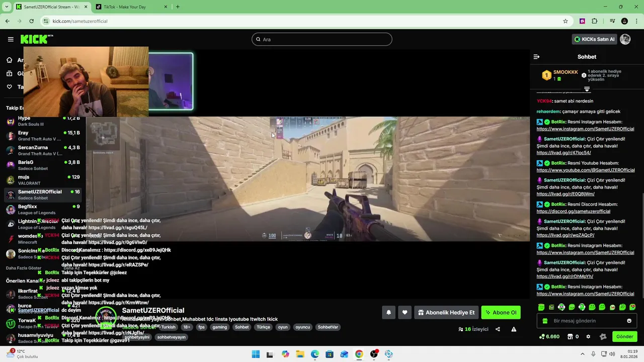This screenshot has height=362, width=644.
Task: Expand the Chrome tab search dropdown
Action: point(7,7)
